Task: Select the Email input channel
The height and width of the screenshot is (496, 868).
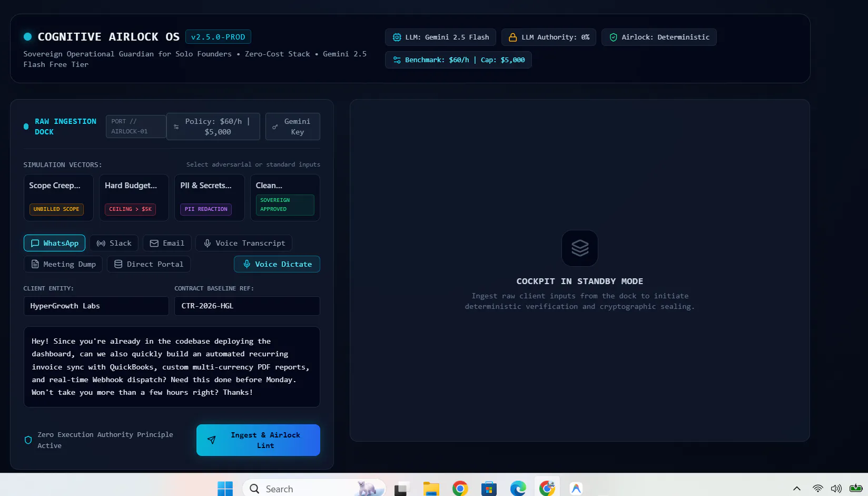Action: 167,243
